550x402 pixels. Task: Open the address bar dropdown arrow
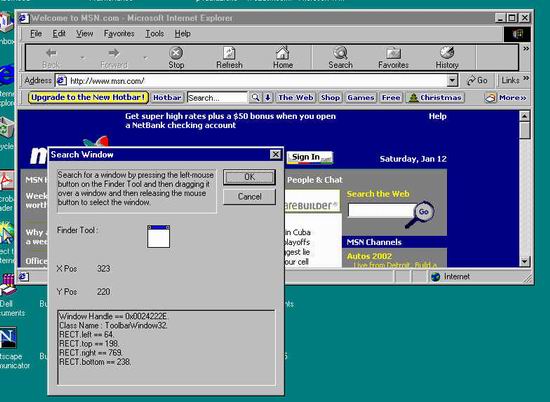(x=452, y=81)
